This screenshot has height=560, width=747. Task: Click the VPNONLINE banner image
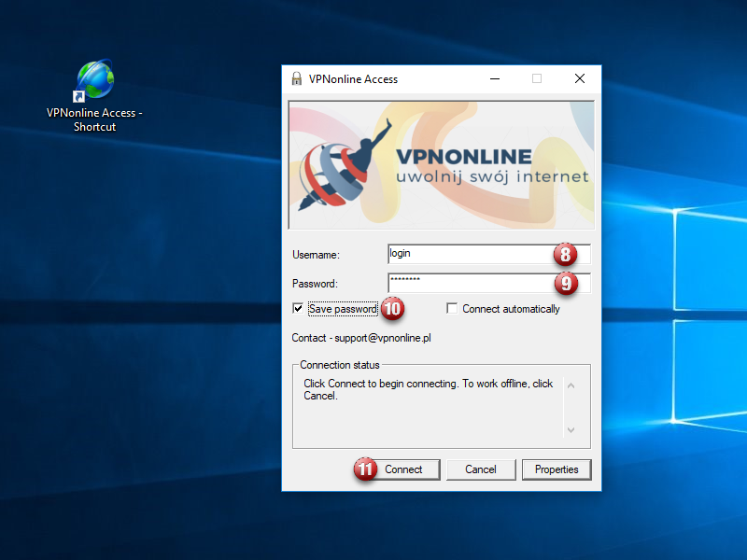pos(442,165)
